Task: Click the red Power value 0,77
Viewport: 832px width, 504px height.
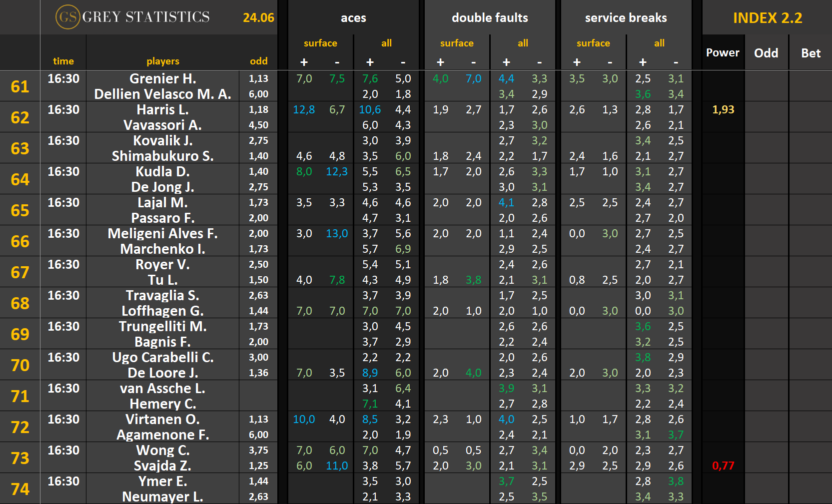Action: click(x=723, y=466)
